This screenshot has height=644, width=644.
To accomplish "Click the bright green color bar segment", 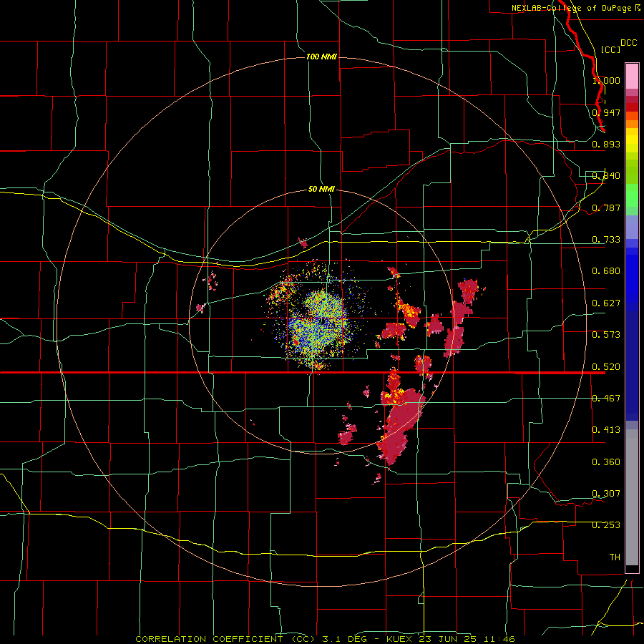I will [632, 195].
